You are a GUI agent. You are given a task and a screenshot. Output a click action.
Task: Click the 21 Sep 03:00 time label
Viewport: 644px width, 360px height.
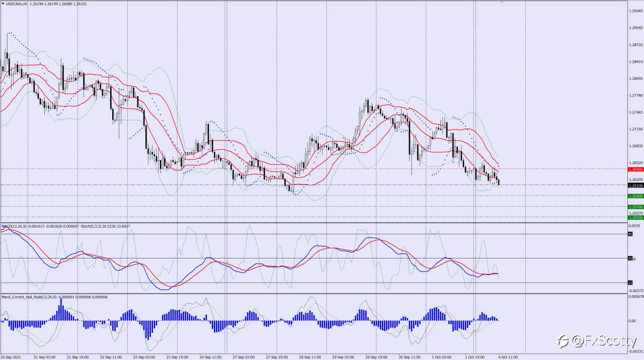click(x=44, y=356)
